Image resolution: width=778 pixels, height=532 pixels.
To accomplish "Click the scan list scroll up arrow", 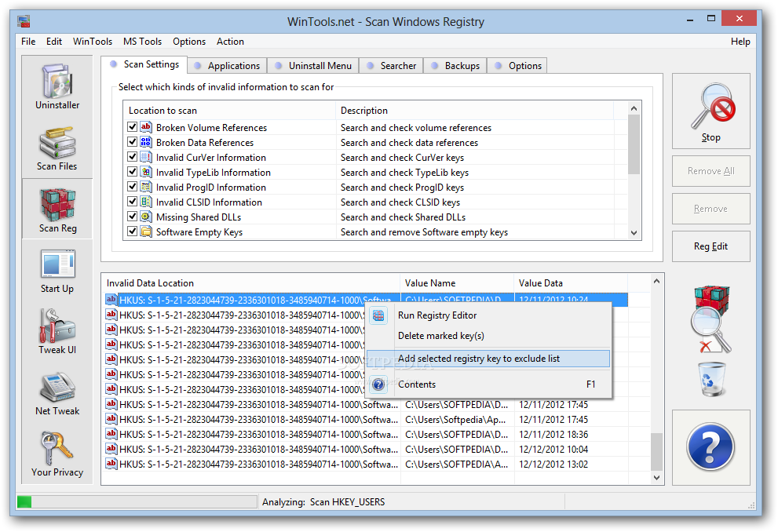I will (634, 108).
